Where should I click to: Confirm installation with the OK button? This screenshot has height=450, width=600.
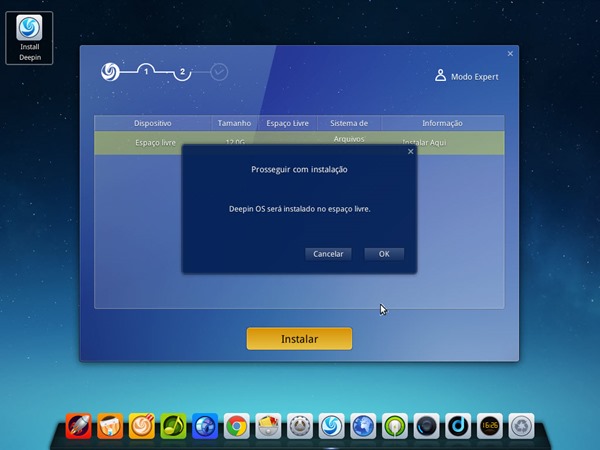pos(384,254)
